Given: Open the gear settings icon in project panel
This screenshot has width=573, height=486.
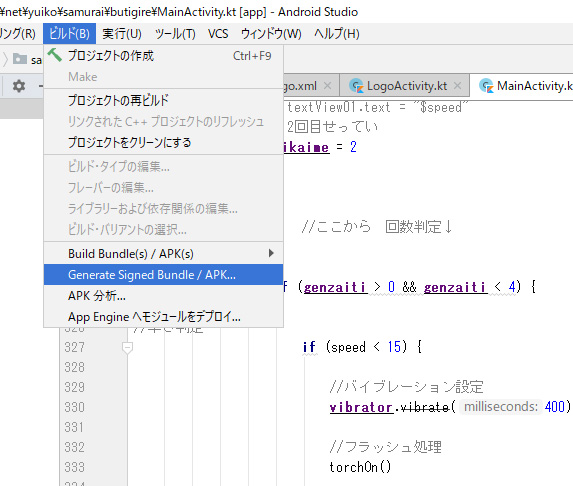Looking at the screenshot, I should [19, 86].
